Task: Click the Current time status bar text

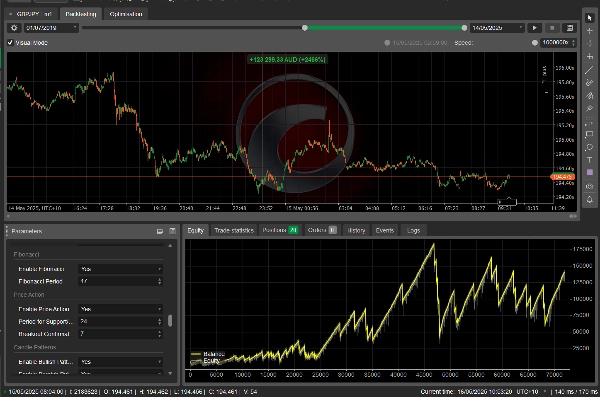Action: (x=465, y=392)
